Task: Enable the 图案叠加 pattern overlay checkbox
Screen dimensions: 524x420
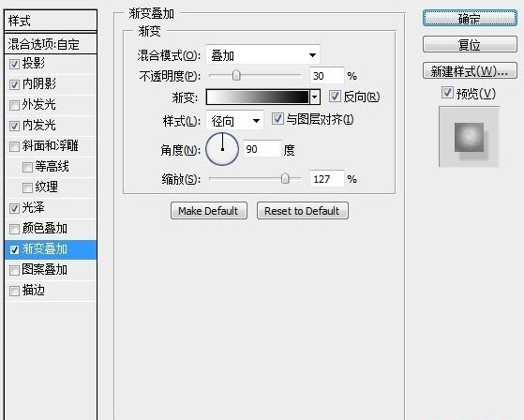Action: tap(14, 270)
